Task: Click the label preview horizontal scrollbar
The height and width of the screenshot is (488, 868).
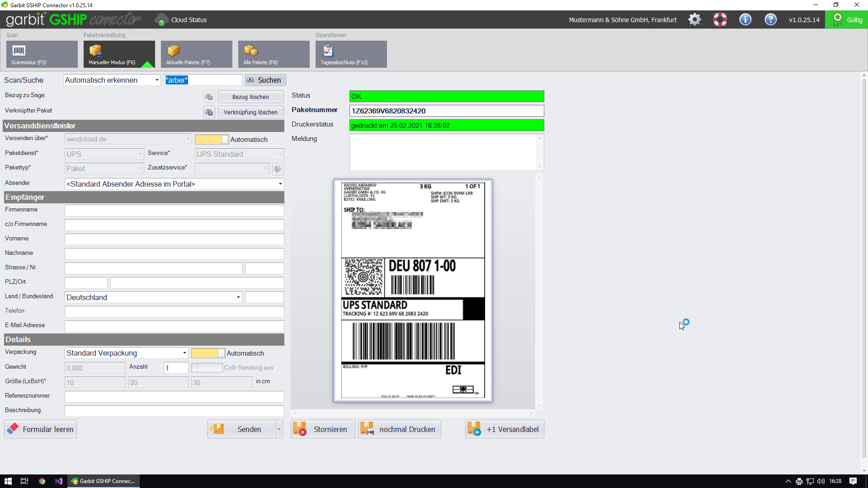Action: click(413, 413)
